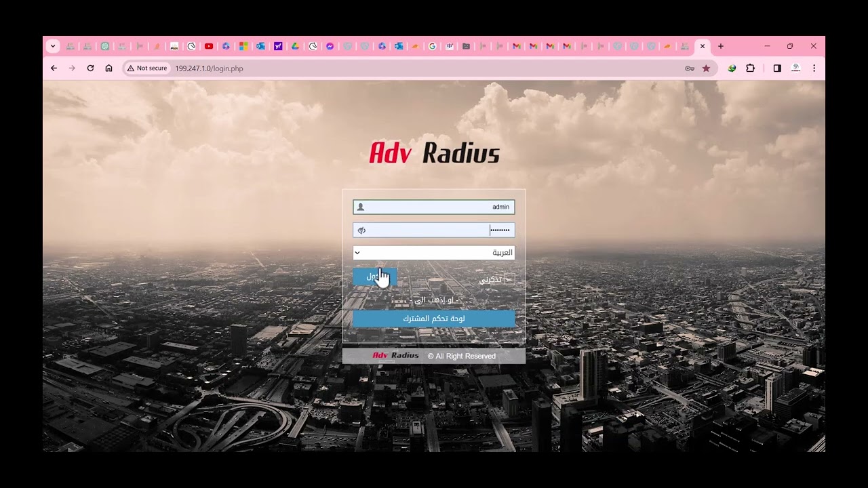The image size is (868, 488).
Task: Open the Internet Download Manager extension
Action: (x=732, y=68)
